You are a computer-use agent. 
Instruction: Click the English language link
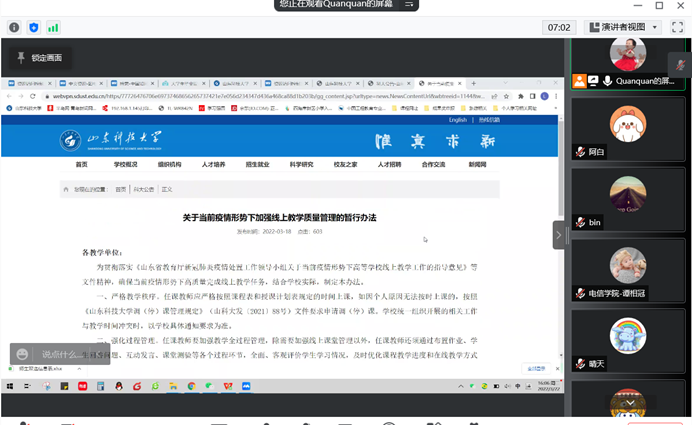pos(458,120)
